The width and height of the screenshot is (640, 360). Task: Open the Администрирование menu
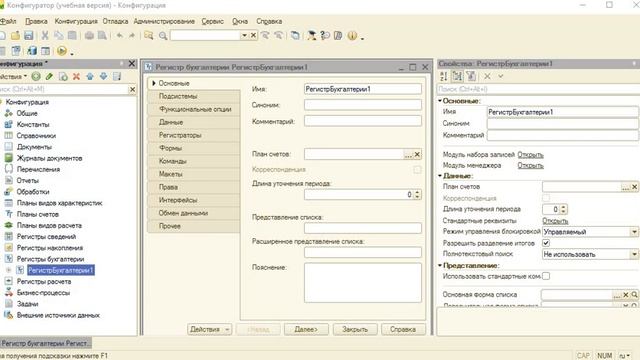tap(164, 21)
